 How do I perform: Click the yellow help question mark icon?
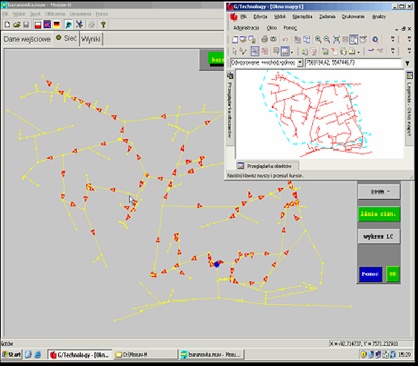pyautogui.click(x=103, y=25)
